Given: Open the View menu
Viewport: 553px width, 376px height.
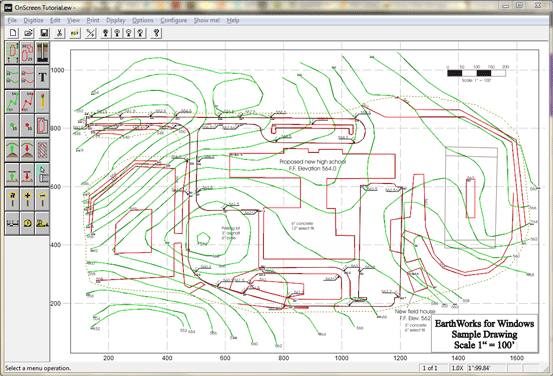Looking at the screenshot, I should pyautogui.click(x=73, y=20).
